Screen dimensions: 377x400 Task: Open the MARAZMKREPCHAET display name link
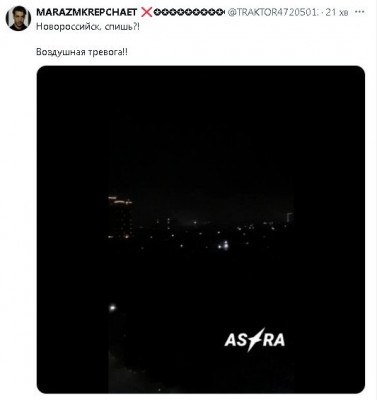(x=87, y=12)
